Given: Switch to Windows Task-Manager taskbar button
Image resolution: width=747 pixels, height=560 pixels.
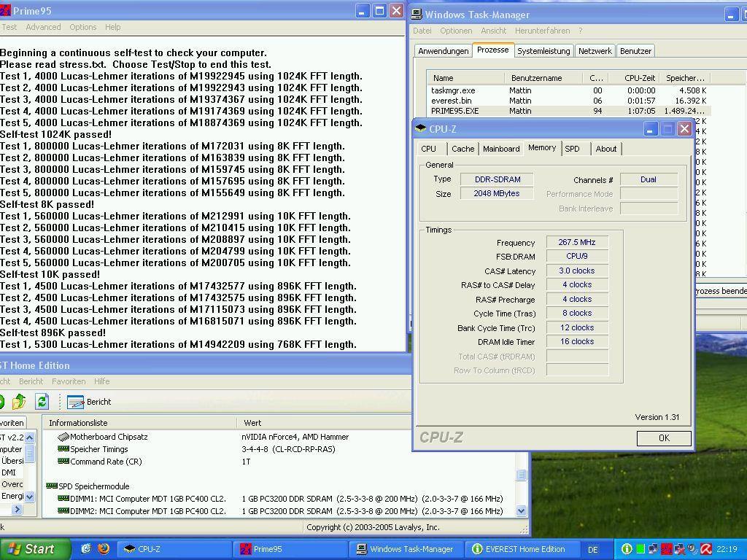Looking at the screenshot, I should pos(406,549).
